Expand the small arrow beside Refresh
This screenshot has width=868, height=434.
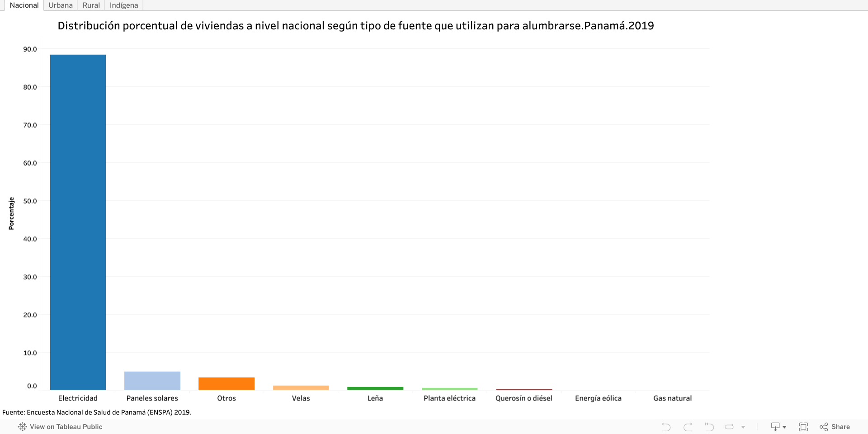coord(743,427)
